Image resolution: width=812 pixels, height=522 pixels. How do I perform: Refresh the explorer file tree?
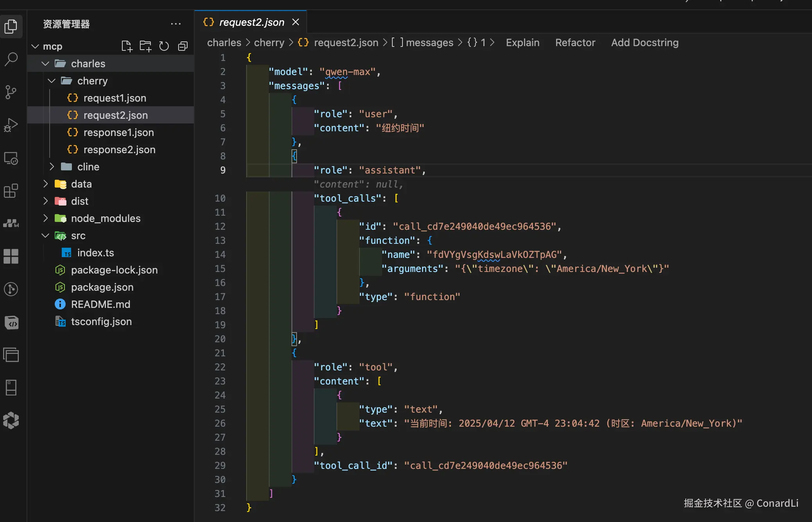(x=164, y=46)
